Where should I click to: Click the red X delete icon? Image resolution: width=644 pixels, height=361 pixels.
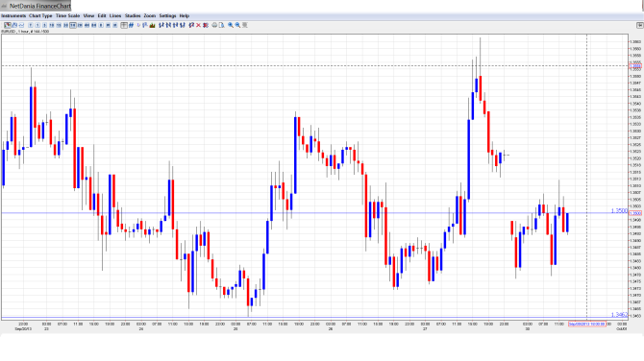[x=198, y=25]
